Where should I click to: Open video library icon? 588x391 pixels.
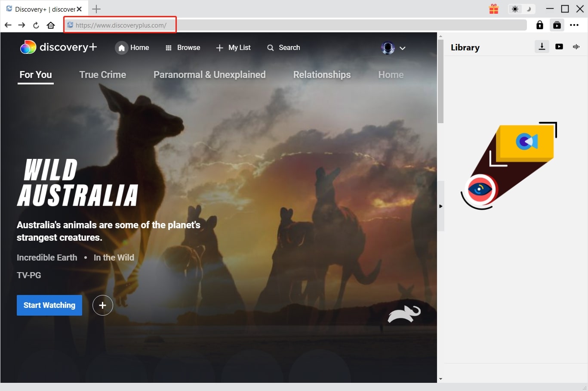(x=559, y=47)
